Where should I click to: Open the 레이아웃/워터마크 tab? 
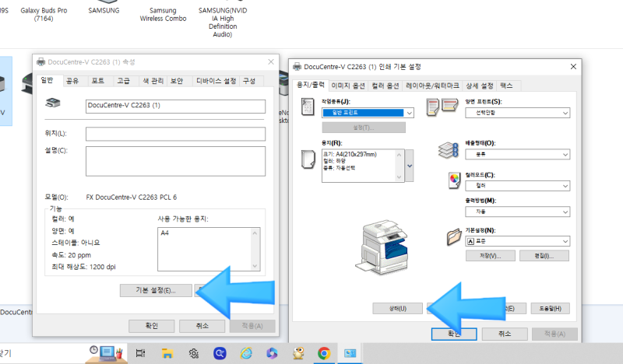(432, 86)
